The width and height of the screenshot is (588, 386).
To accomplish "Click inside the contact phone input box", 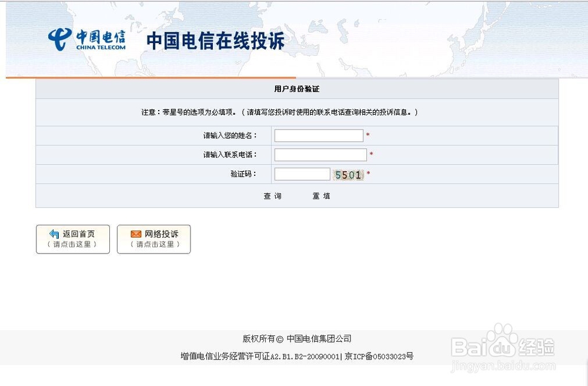I will pos(320,155).
